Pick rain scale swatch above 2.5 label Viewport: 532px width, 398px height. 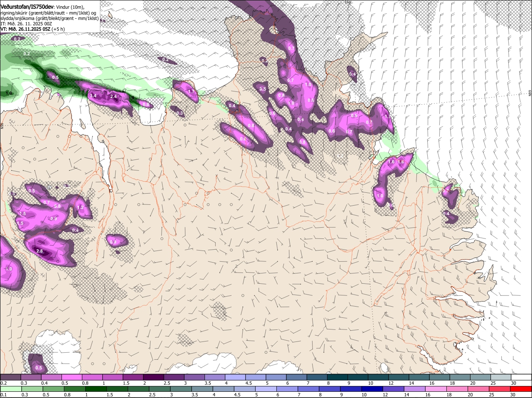(x=160, y=389)
